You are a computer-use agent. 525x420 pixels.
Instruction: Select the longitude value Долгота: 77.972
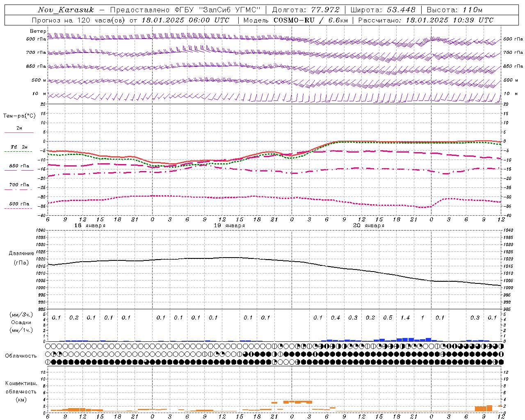(306, 10)
